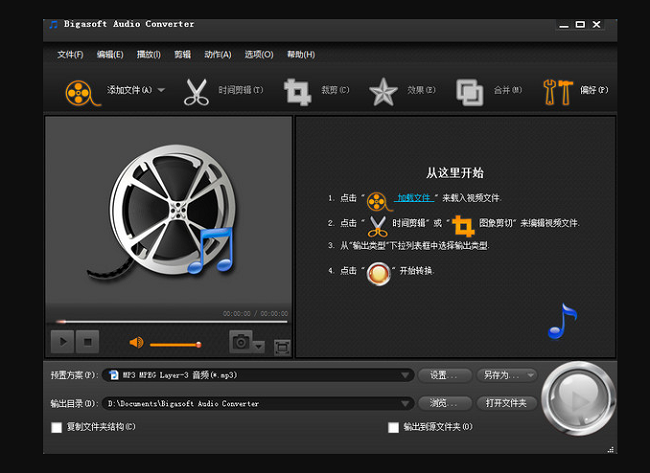Open the 播放(I) menu

pos(148,55)
